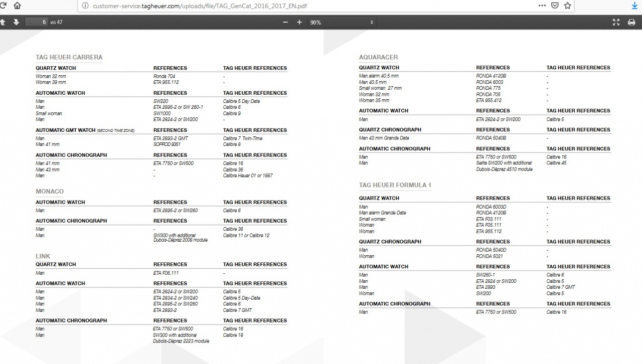Image resolution: width=642 pixels, height=364 pixels.
Task: Zoom in on the PDF document
Action: (x=299, y=22)
